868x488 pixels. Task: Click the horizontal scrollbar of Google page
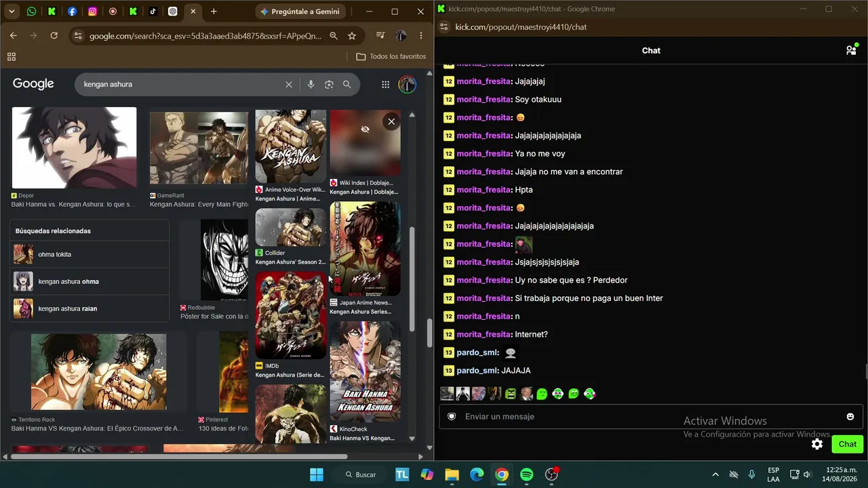[179, 456]
